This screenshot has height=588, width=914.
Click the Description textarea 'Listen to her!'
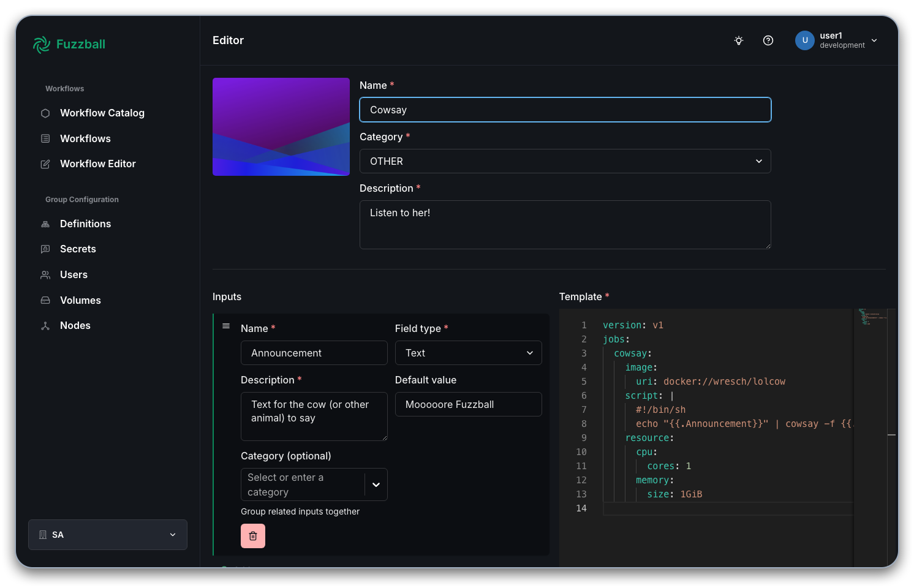pyautogui.click(x=565, y=225)
